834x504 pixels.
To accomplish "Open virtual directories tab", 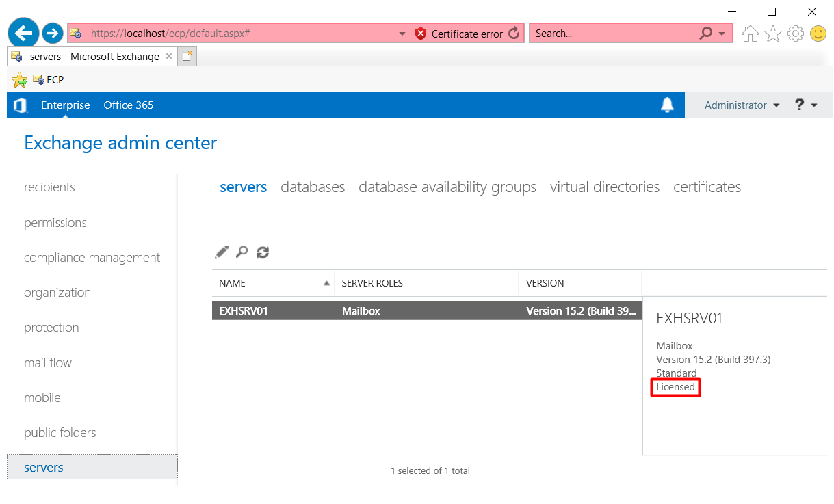I will (x=605, y=187).
